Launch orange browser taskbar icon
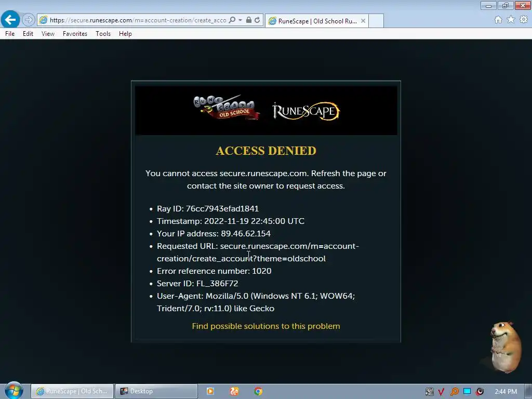This screenshot has width=532, height=399. pyautogui.click(x=234, y=391)
